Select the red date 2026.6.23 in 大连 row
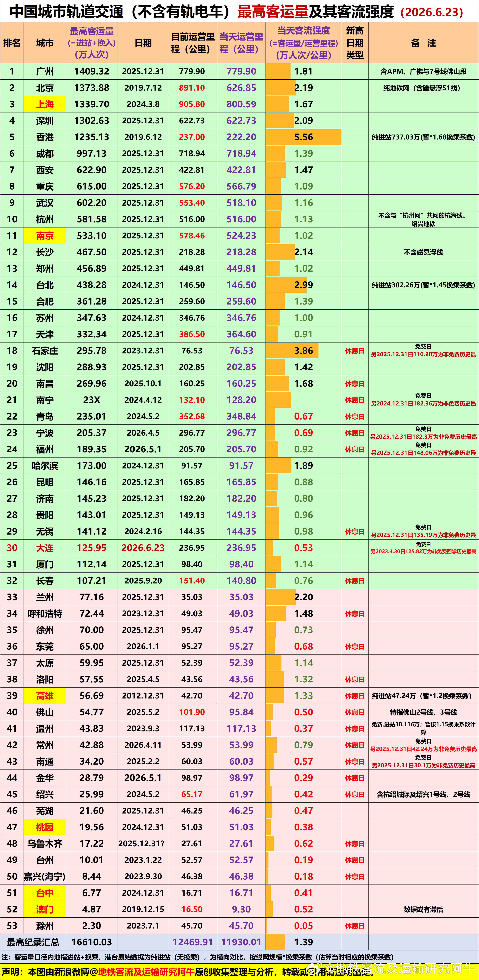The height and width of the screenshot is (980, 479). tap(143, 548)
